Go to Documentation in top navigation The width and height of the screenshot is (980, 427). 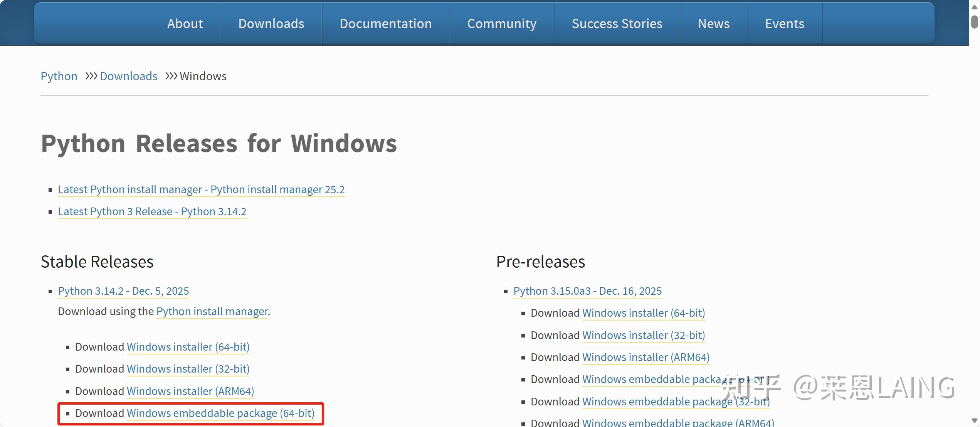click(x=385, y=24)
